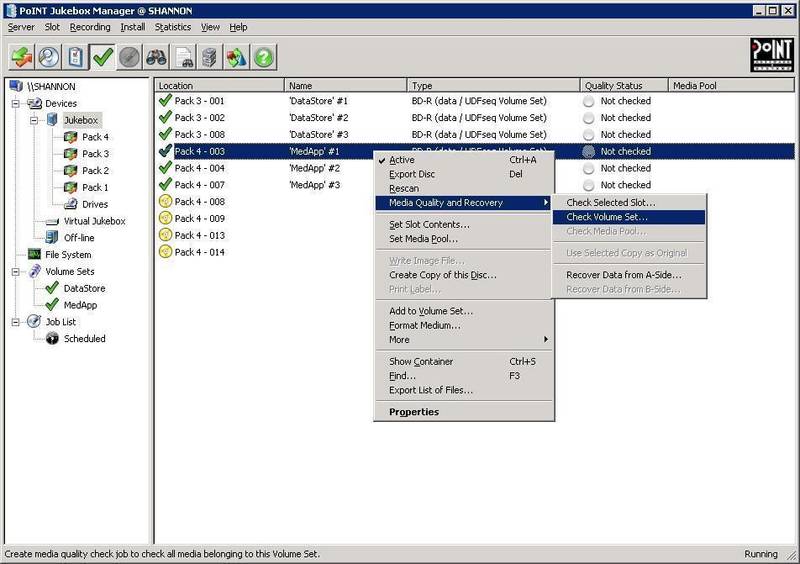Select Pack 2 in the tree
The width and height of the screenshot is (800, 564).
pyautogui.click(x=95, y=170)
